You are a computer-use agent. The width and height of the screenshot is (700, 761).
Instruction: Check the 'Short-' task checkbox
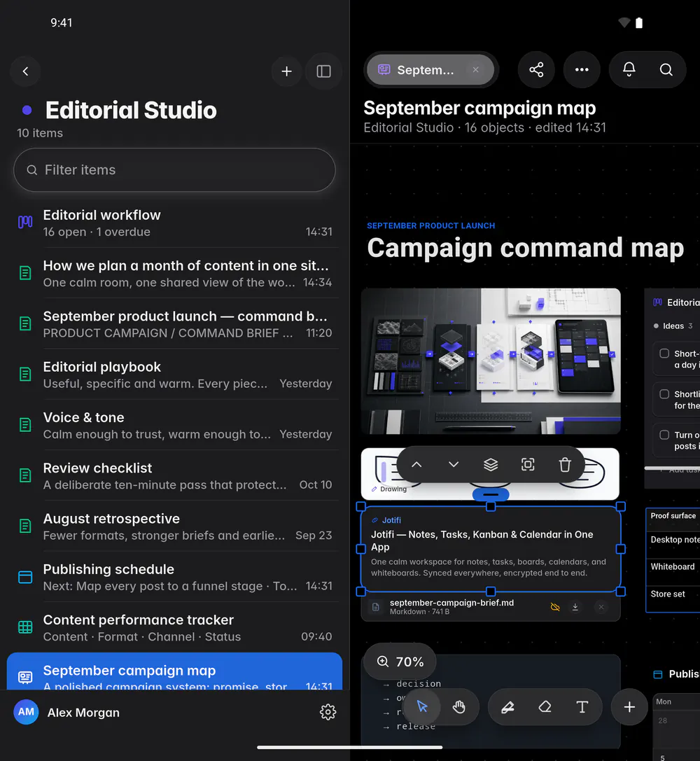664,354
